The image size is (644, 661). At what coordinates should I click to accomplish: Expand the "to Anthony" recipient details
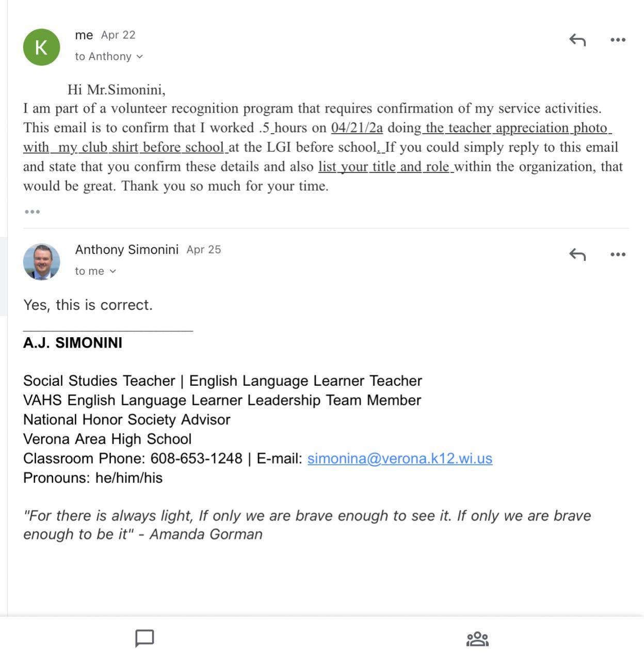[109, 56]
